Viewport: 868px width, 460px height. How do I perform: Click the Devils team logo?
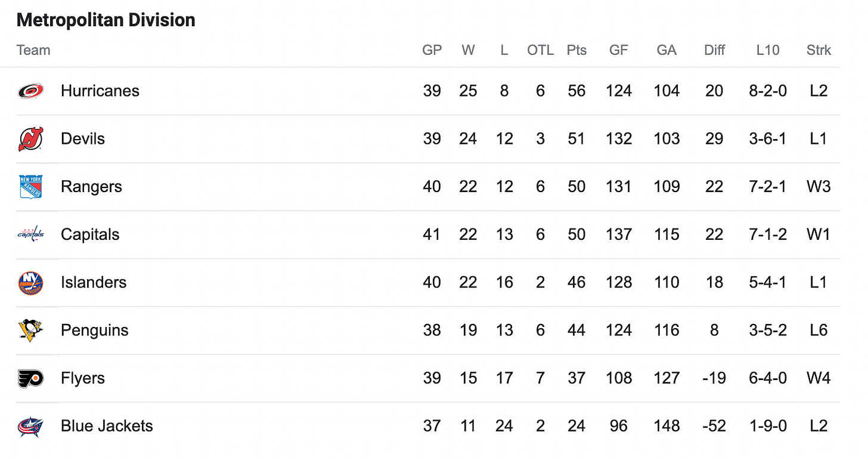[30, 139]
